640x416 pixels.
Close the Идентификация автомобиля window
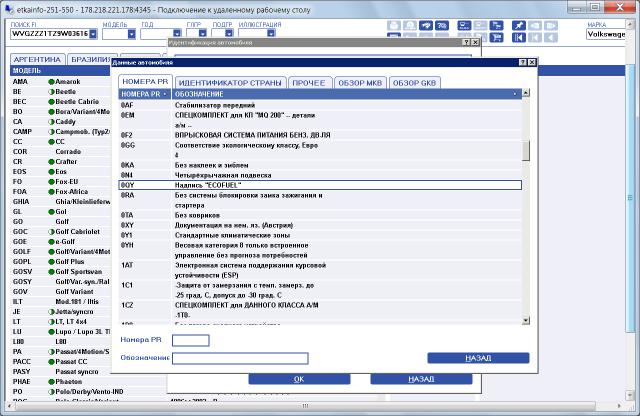pyautogui.click(x=476, y=42)
